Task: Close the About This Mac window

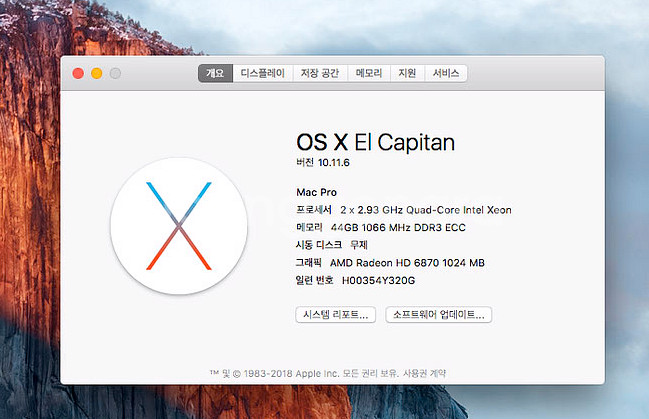Action: [x=78, y=73]
